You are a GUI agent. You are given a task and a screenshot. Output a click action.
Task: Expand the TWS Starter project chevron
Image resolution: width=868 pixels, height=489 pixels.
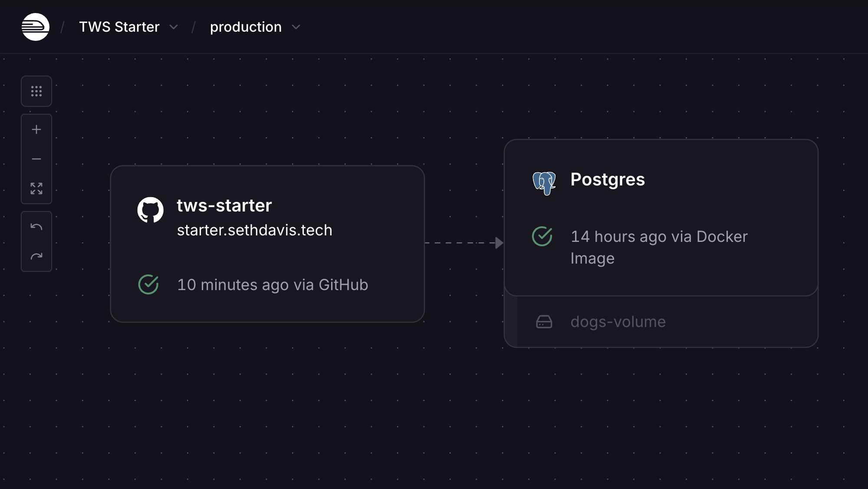pos(174,27)
